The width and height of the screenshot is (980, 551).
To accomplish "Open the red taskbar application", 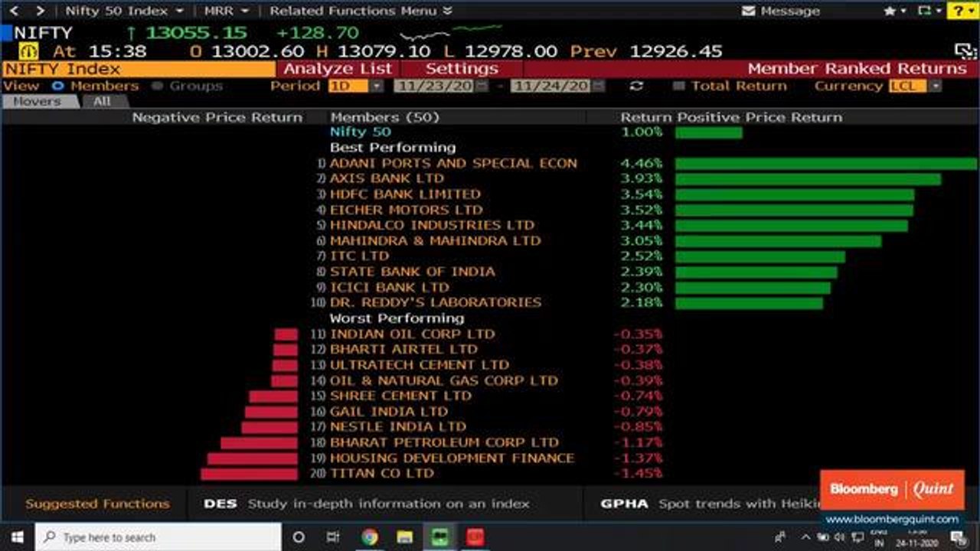I will (475, 537).
